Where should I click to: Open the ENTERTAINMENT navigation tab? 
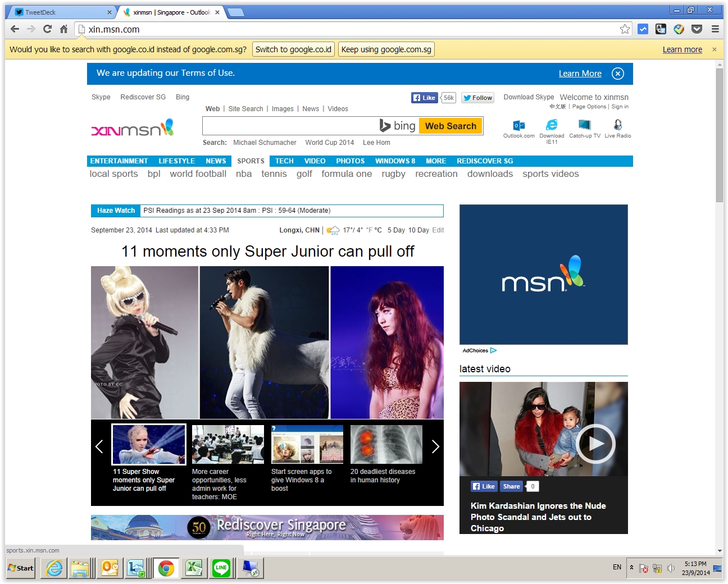click(119, 161)
